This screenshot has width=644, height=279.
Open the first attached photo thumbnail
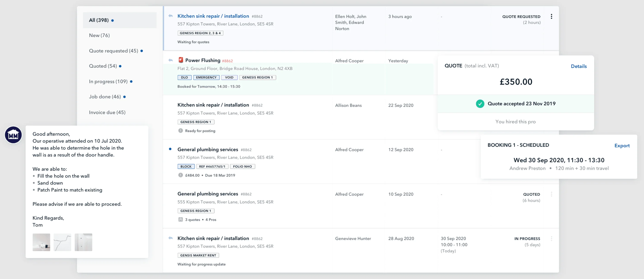pos(41,242)
